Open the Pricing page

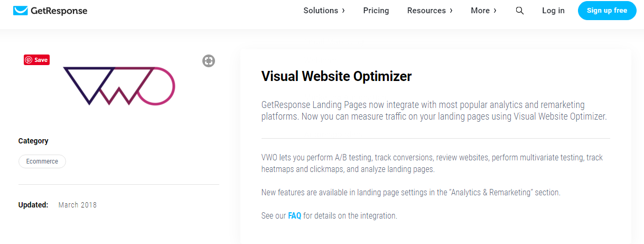tap(376, 11)
